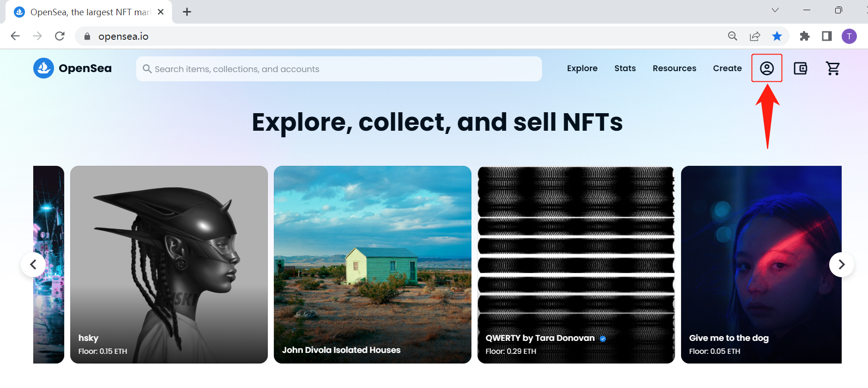This screenshot has width=868, height=388.
Task: Open the wallet icon in navbar
Action: 800,68
